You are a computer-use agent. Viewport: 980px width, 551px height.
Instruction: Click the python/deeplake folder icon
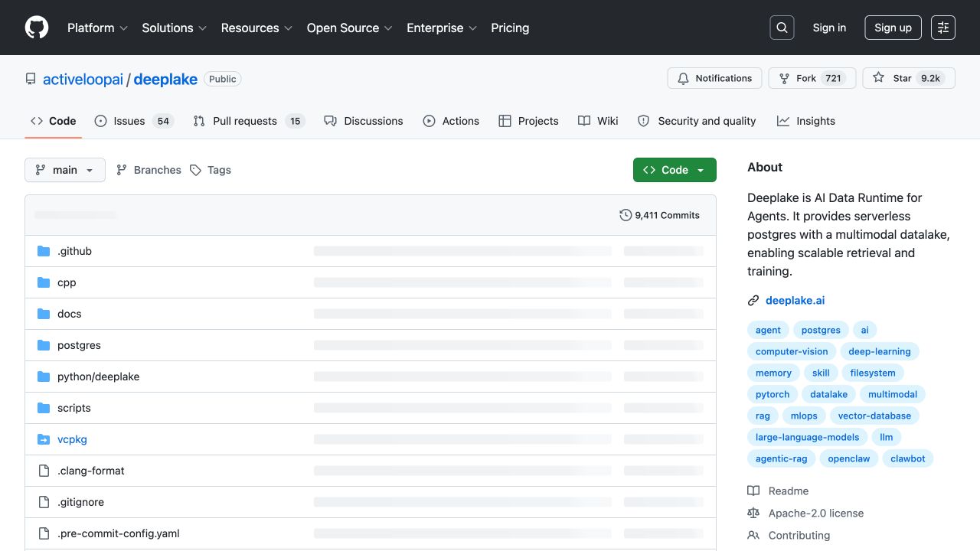point(44,377)
